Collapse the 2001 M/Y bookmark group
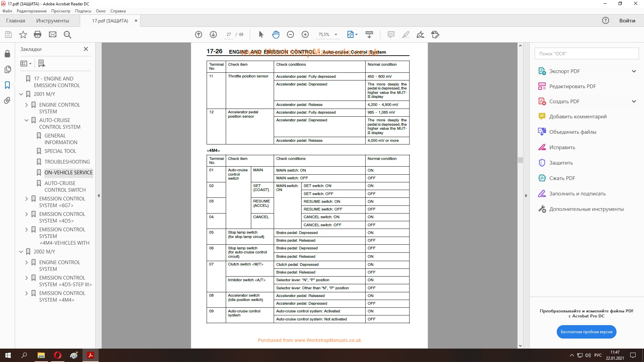Image resolution: width=644 pixels, height=362 pixels. 21,94
